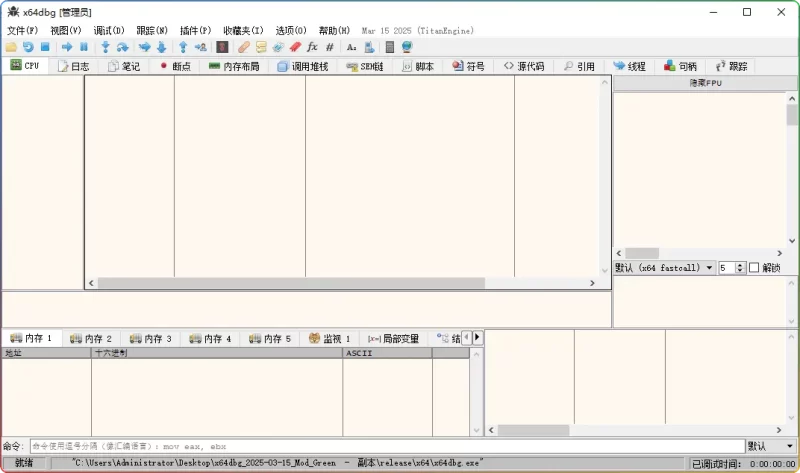This screenshot has height=473, width=800.
Task: Click the Trace Into toolbar icon
Action: 145,47
